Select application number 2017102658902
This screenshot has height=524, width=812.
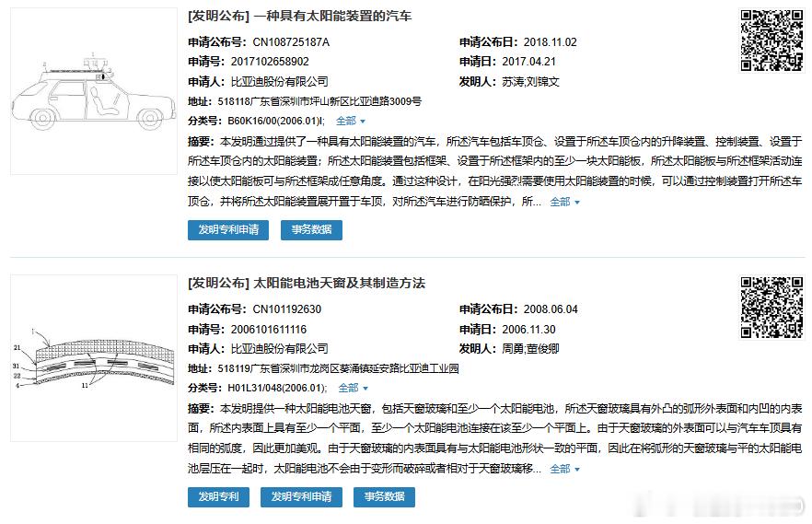click(270, 62)
